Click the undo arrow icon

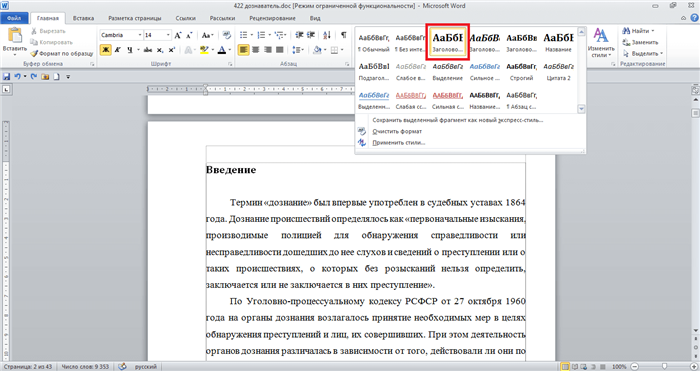tap(17, 77)
